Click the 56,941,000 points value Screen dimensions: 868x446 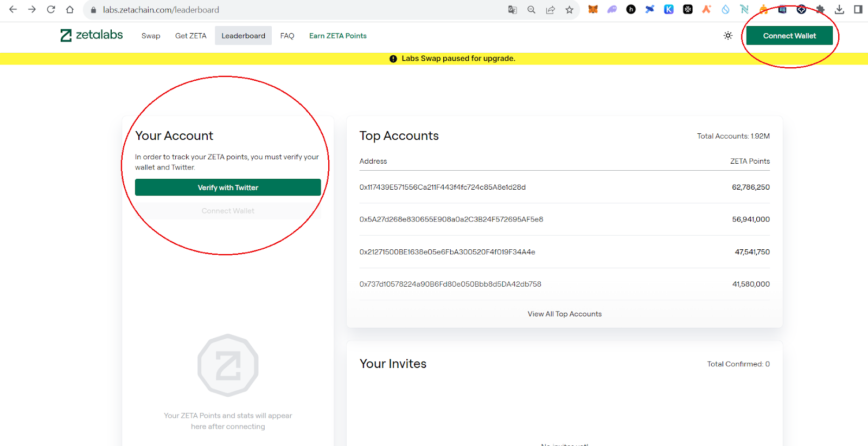(x=751, y=219)
